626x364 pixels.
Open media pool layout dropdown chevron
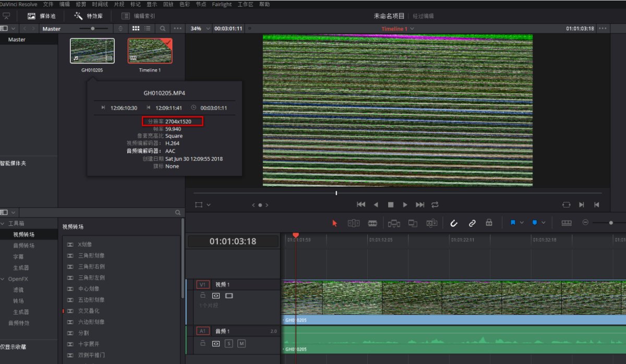pos(13,29)
